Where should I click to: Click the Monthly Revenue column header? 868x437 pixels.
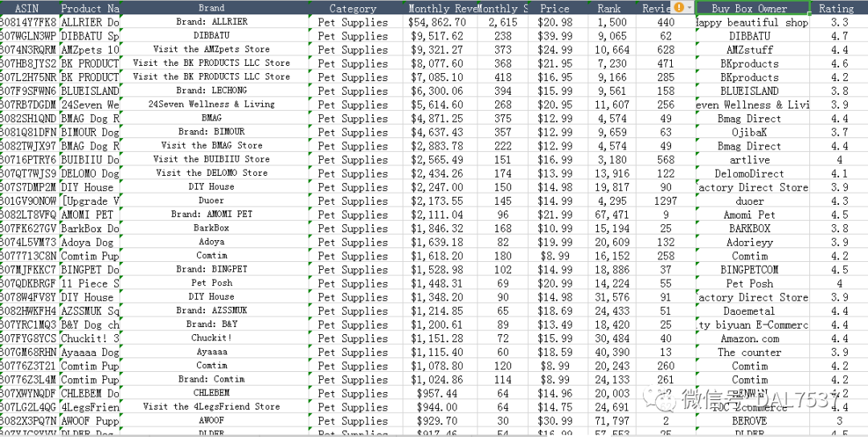[440, 8]
